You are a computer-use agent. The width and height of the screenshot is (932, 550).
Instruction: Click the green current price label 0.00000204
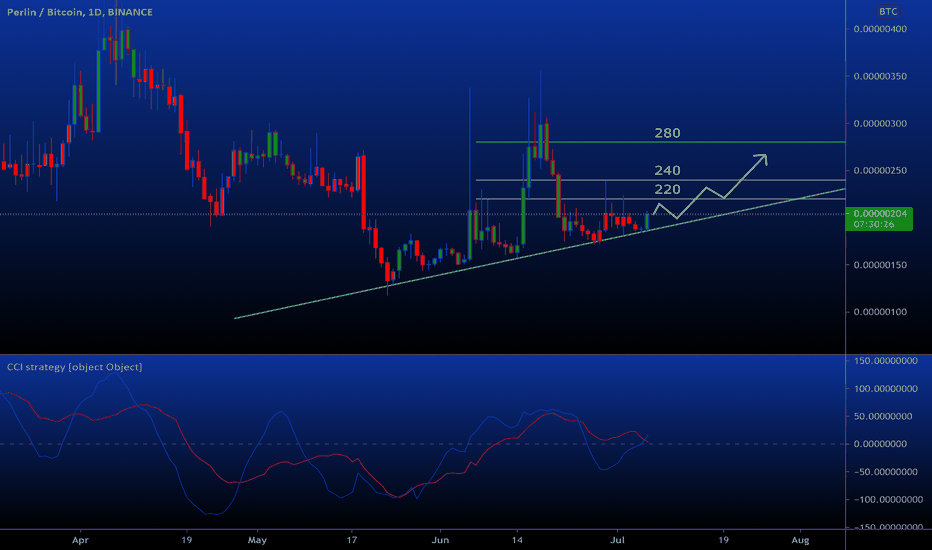click(x=879, y=219)
